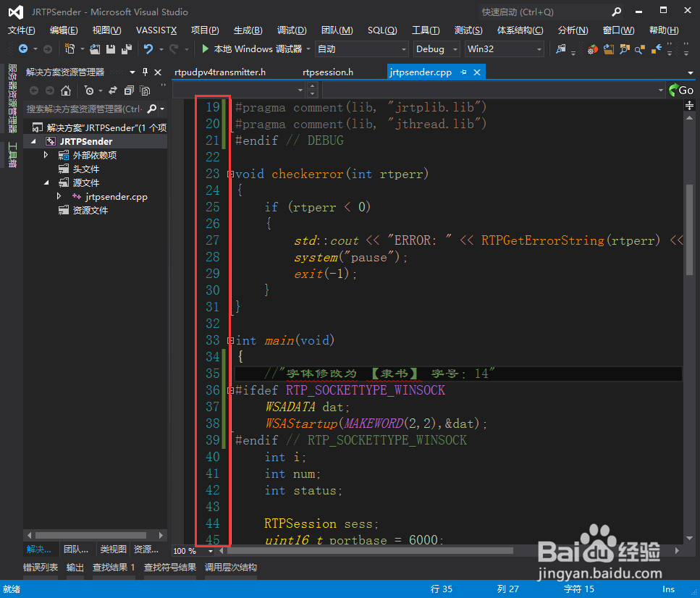Screen dimensions: 700x598
Task: Click the Properties icon in Solution Explorer toolbar
Action: (145, 90)
